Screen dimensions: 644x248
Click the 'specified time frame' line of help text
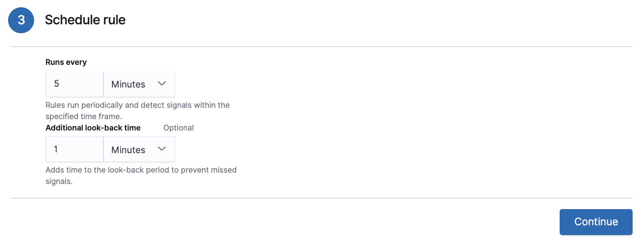pos(84,116)
